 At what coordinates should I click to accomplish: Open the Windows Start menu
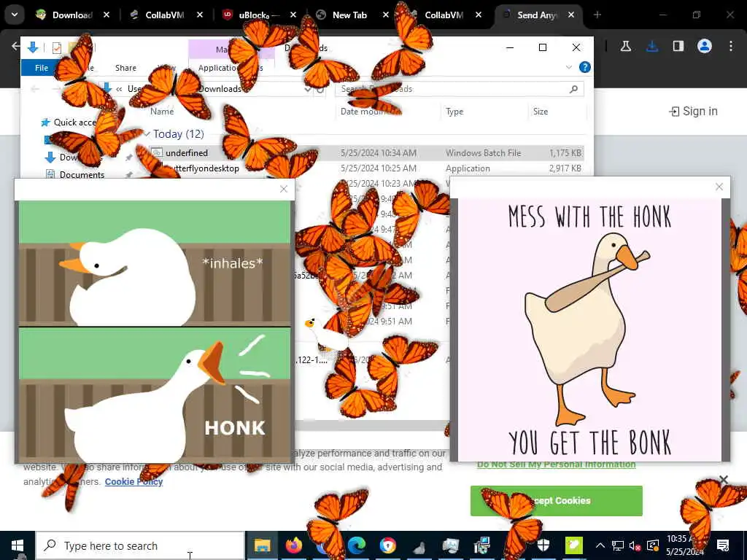click(18, 545)
